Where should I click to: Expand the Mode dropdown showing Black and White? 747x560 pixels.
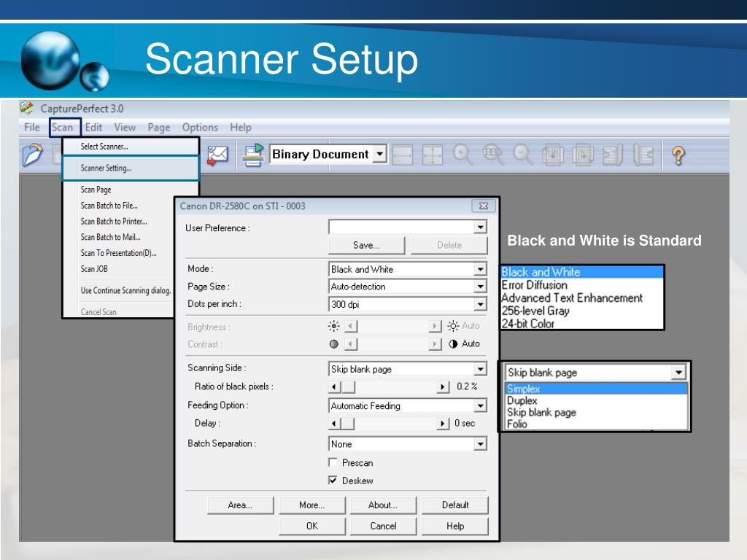(x=480, y=270)
